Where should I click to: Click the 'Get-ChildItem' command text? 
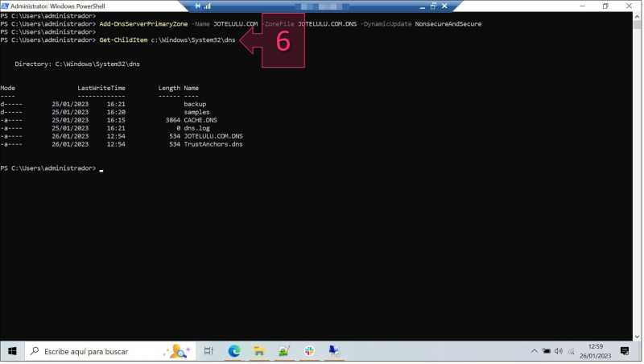tap(123, 39)
